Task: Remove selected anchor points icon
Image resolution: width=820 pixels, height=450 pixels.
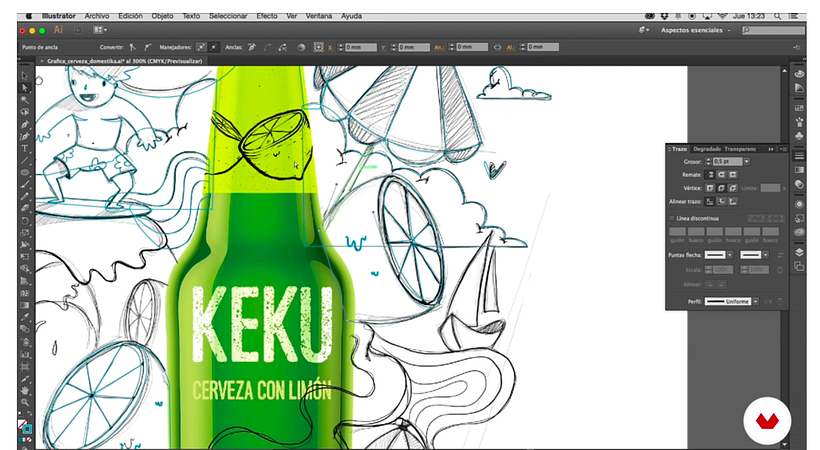Action: (x=252, y=47)
